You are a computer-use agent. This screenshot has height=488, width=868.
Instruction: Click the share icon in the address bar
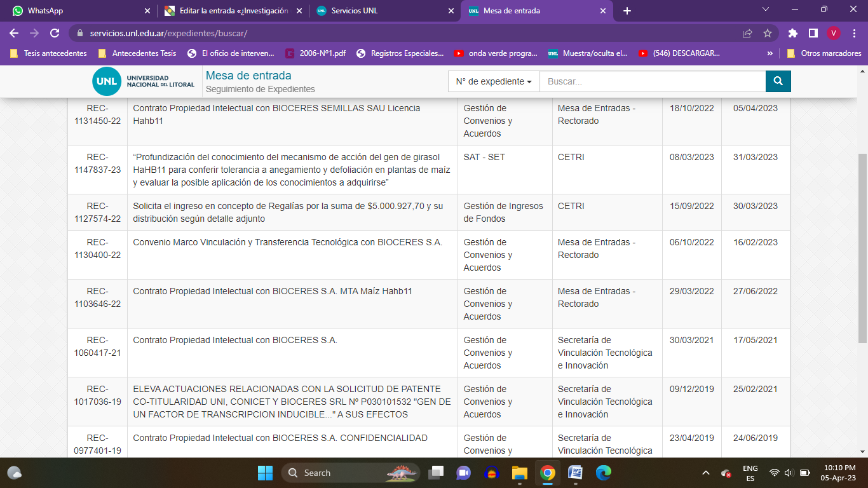pos(747,33)
